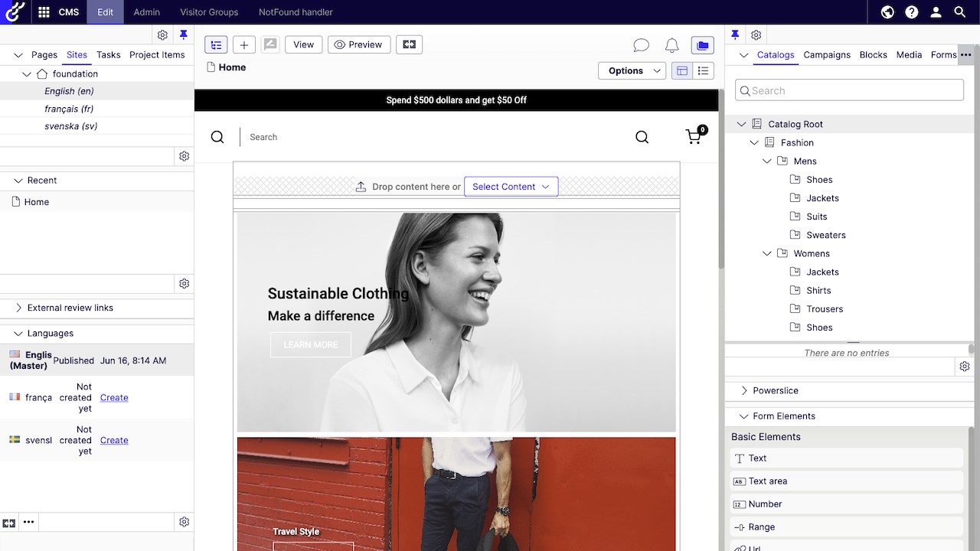Click the user profile icon
Viewport: 980px width, 551px height.
(936, 12)
